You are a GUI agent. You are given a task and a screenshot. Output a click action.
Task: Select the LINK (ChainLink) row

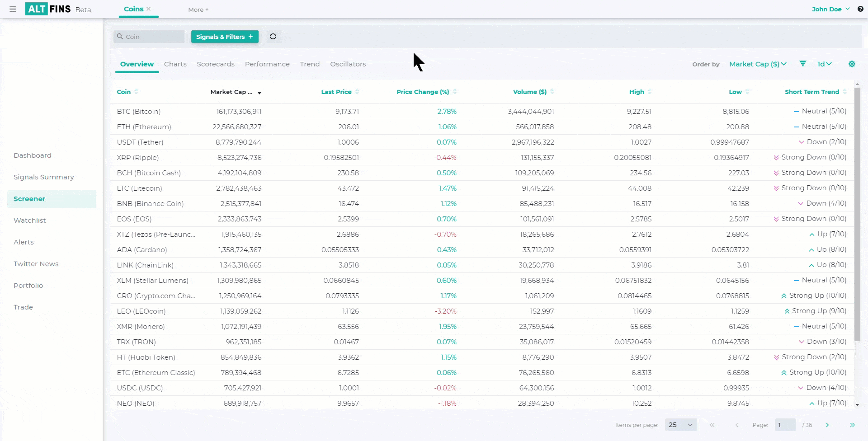[x=482, y=265]
